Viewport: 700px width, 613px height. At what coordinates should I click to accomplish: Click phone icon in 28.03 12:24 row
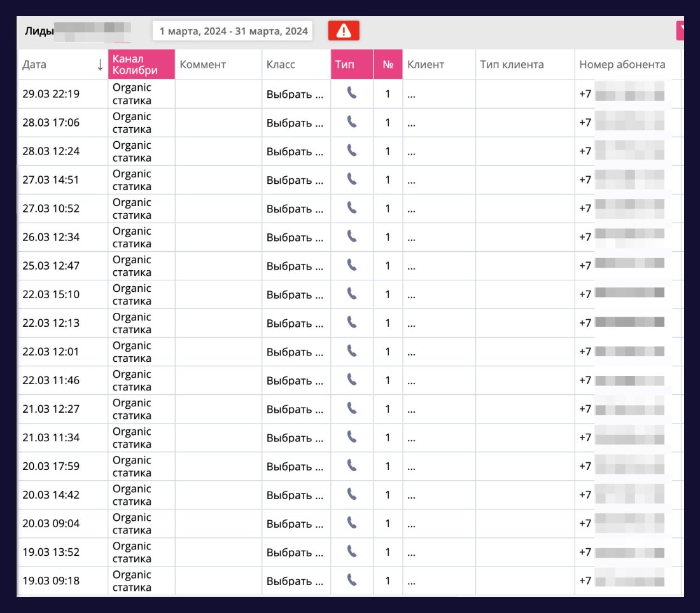pyautogui.click(x=352, y=150)
